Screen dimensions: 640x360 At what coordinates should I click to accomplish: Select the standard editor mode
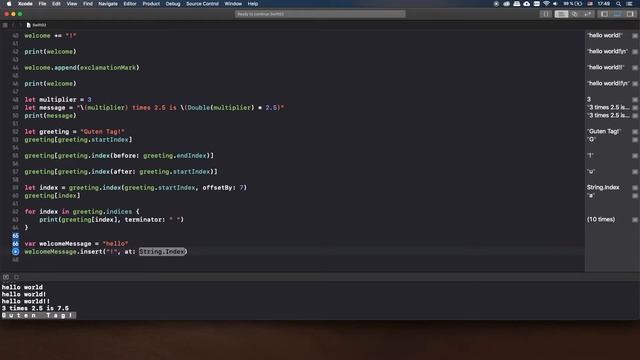point(561,14)
